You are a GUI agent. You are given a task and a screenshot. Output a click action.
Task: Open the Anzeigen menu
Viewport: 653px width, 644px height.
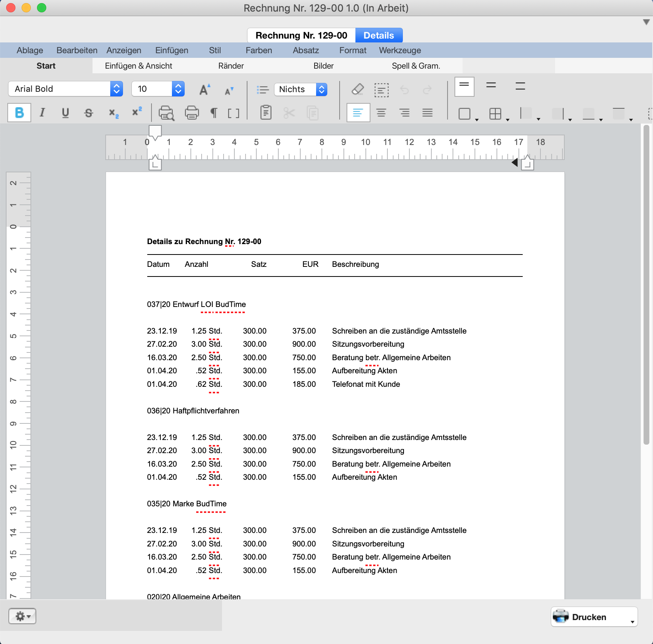tap(124, 50)
